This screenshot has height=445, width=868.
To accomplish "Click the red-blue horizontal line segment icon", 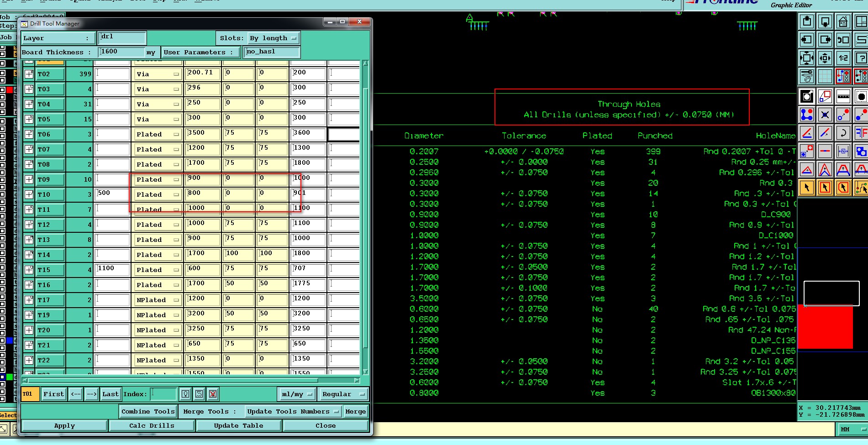I will [825, 151].
